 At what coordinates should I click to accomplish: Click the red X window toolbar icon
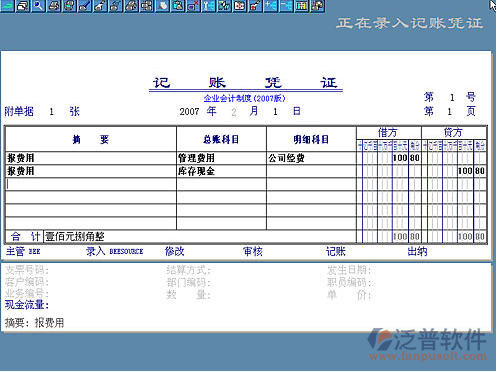point(193,6)
